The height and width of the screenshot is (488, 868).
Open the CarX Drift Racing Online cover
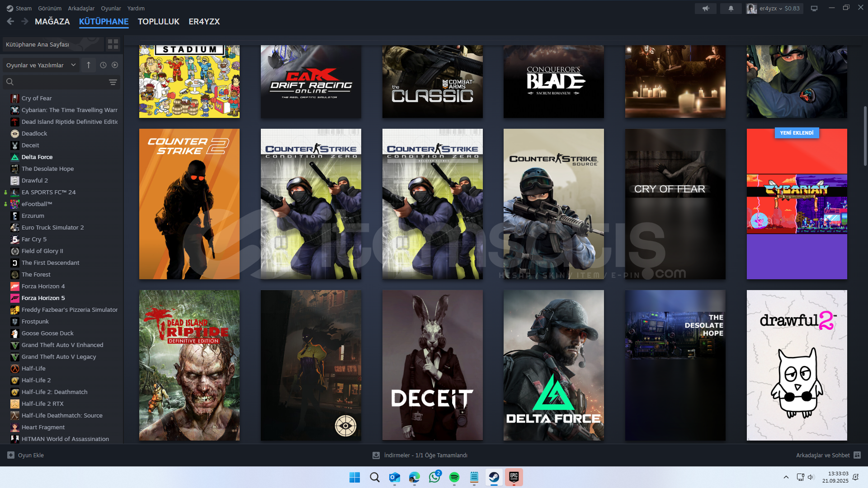click(x=311, y=81)
